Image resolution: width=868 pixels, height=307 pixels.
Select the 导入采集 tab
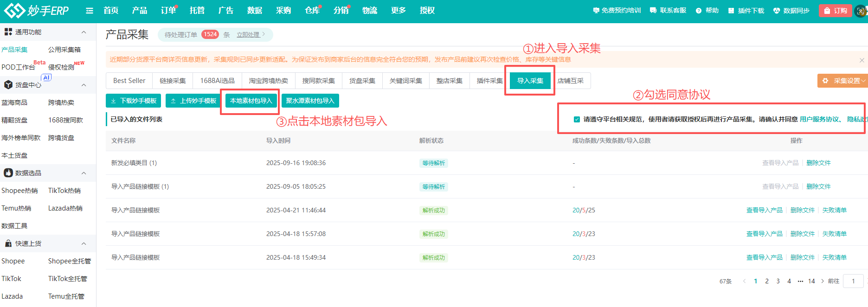530,81
